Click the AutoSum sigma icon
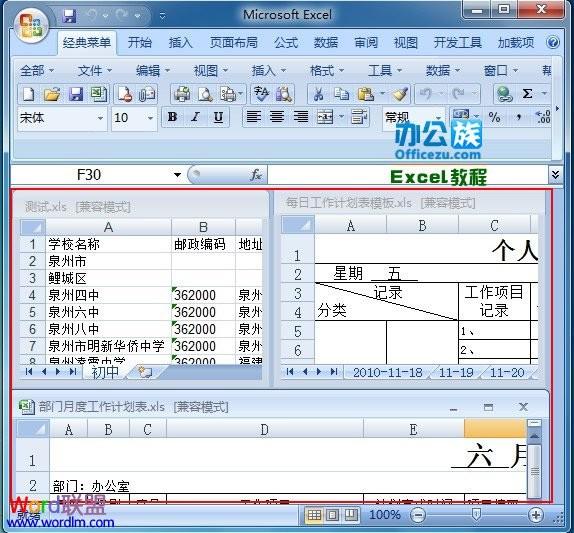Screen dimensions: 574x533 tap(527, 94)
